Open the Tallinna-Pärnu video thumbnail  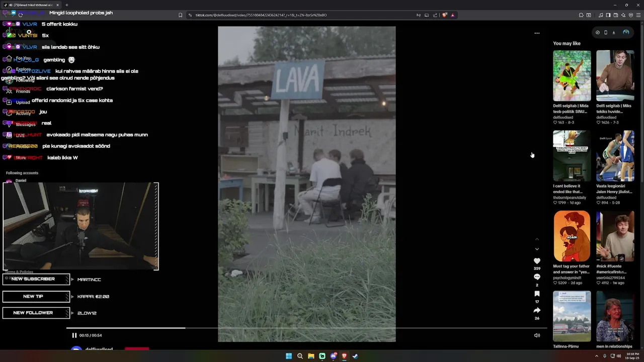(572, 316)
